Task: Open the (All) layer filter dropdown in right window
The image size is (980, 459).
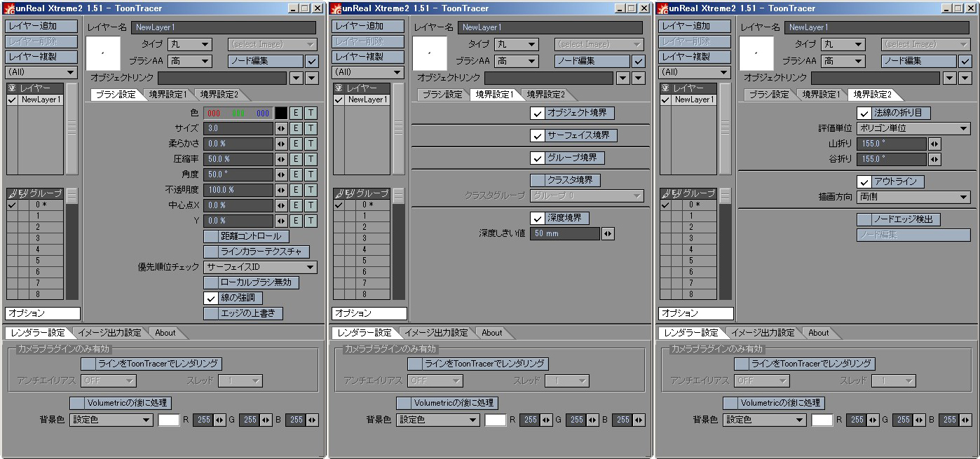Action: coord(695,72)
